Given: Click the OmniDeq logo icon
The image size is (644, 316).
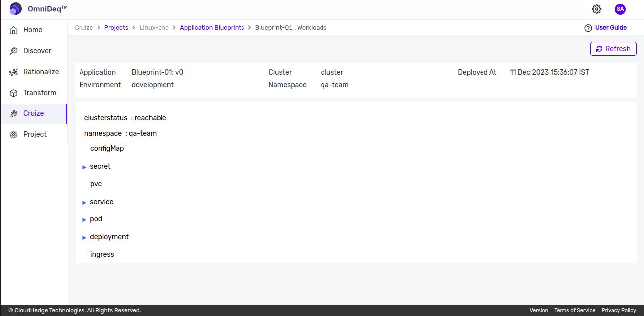Looking at the screenshot, I should pyautogui.click(x=16, y=9).
